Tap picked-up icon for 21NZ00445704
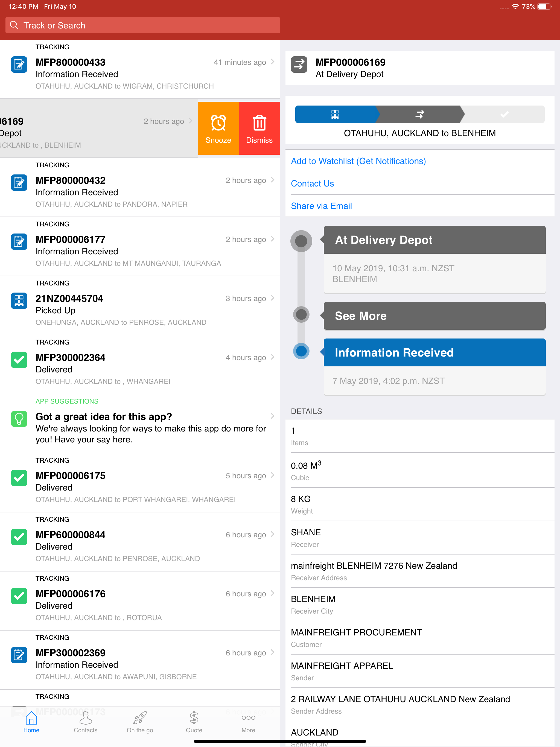The height and width of the screenshot is (747, 560). click(x=19, y=301)
